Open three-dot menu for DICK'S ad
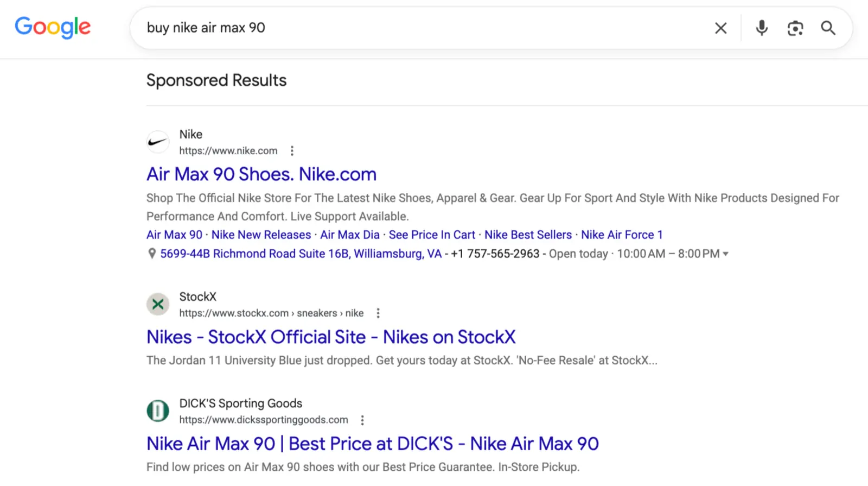Screen dimensions: 868x486 [362, 420]
